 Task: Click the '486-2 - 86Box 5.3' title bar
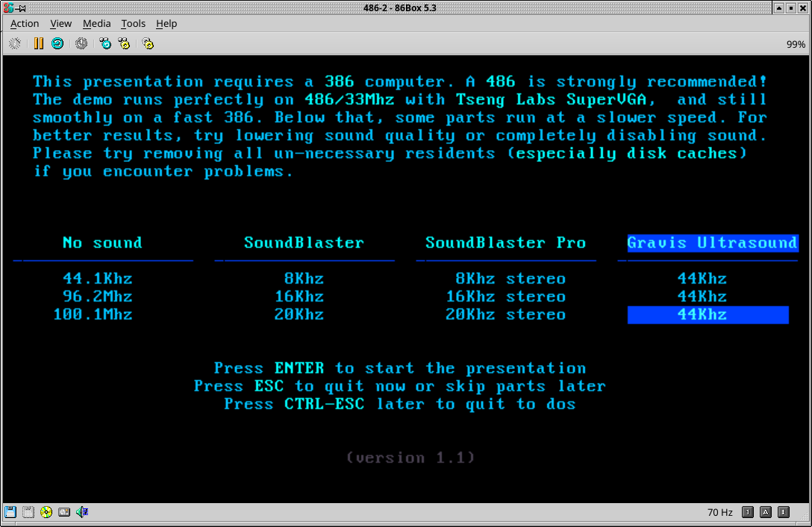click(x=400, y=7)
